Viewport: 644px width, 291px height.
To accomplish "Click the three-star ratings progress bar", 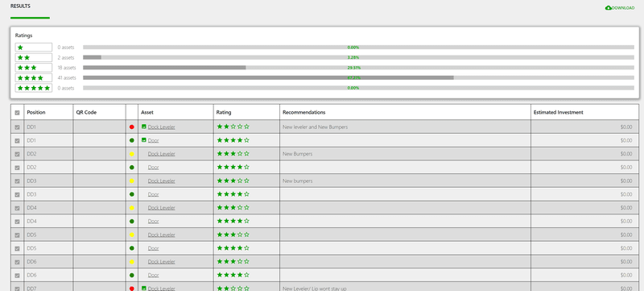I will click(x=358, y=68).
